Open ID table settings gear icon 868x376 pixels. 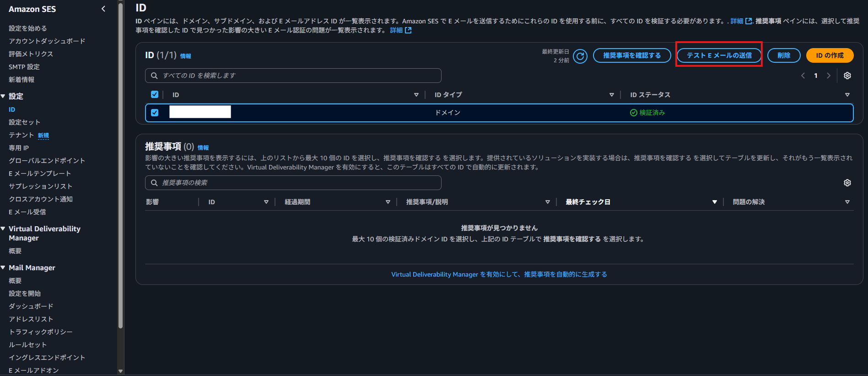coord(847,76)
